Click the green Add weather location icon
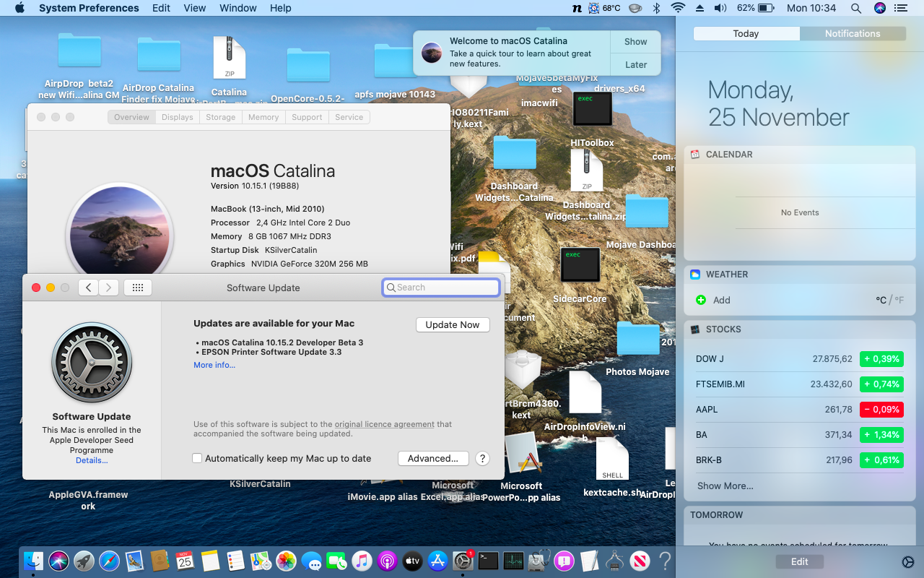924x578 pixels. click(x=700, y=300)
